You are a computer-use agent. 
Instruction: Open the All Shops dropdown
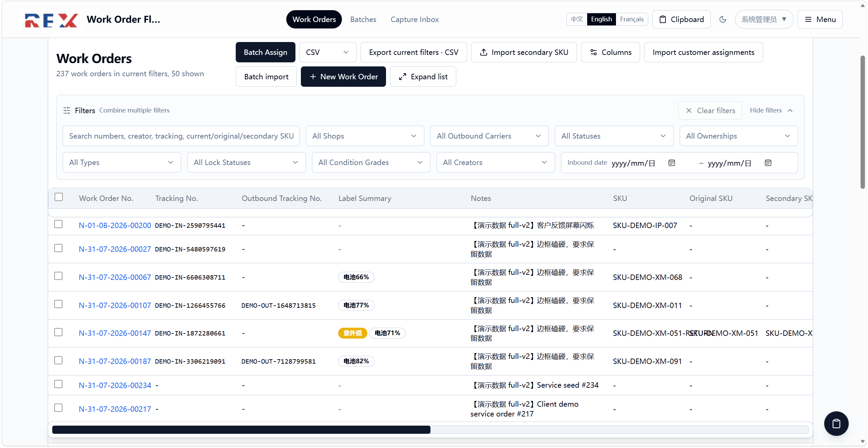(x=365, y=136)
